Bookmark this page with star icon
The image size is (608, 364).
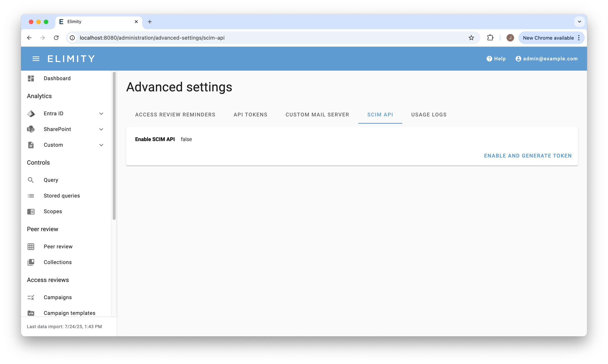[x=471, y=38]
